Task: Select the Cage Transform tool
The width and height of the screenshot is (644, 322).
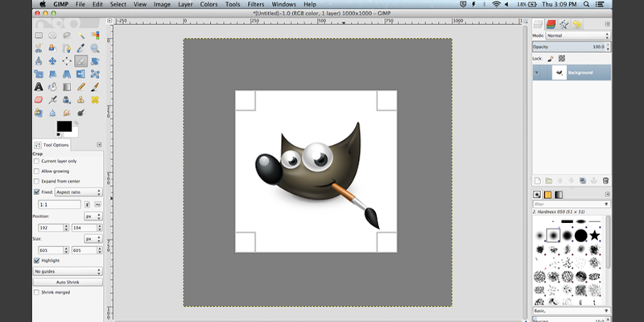Action: point(95,74)
